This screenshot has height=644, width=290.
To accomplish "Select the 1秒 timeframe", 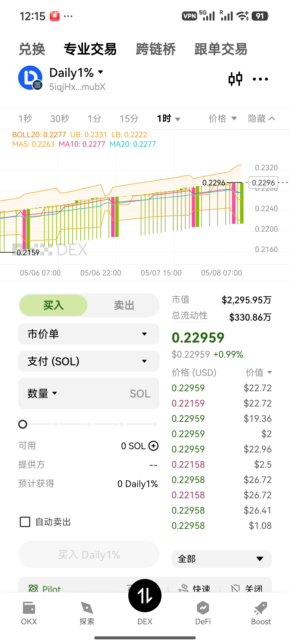I will [x=25, y=119].
